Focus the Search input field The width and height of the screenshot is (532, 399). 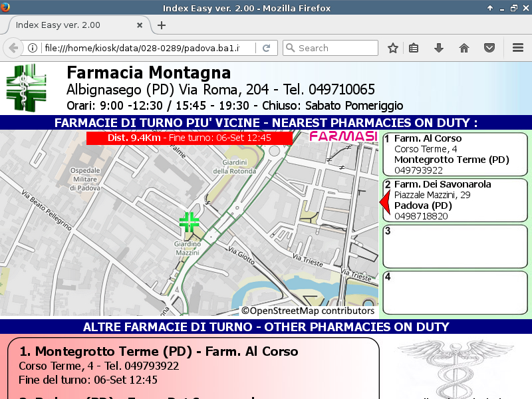pyautogui.click(x=336, y=48)
